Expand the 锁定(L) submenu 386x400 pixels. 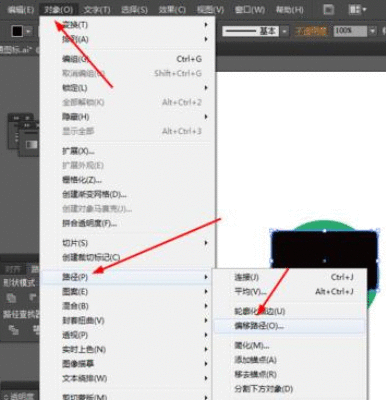point(127,88)
